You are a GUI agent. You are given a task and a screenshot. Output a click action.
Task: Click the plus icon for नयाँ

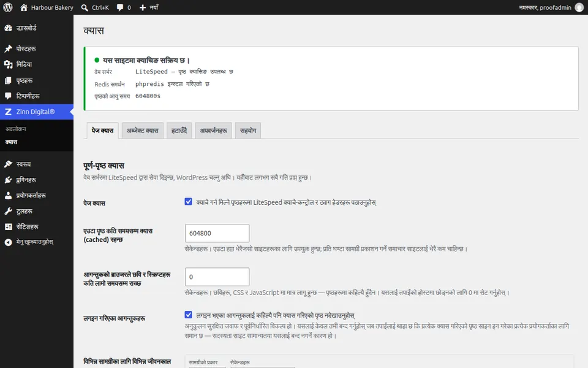point(143,7)
